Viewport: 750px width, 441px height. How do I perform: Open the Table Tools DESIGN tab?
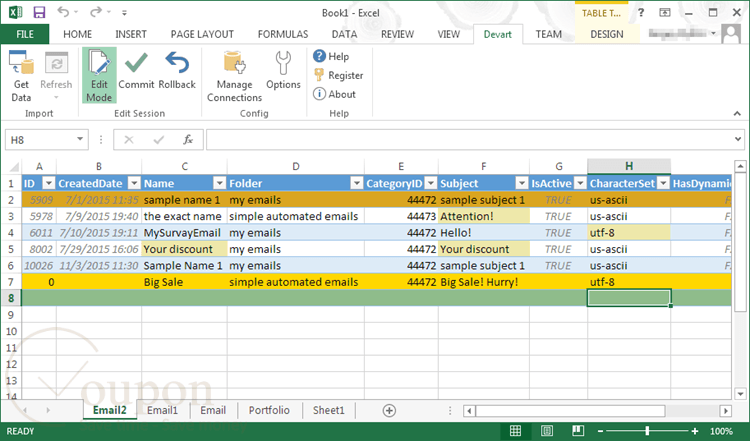tap(607, 34)
